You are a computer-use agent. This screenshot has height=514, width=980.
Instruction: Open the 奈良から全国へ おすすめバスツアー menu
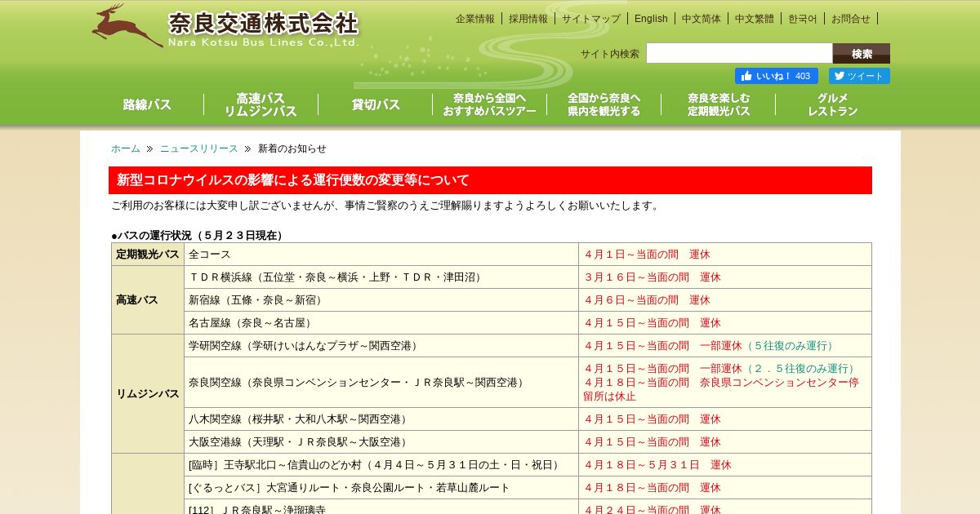pos(490,104)
